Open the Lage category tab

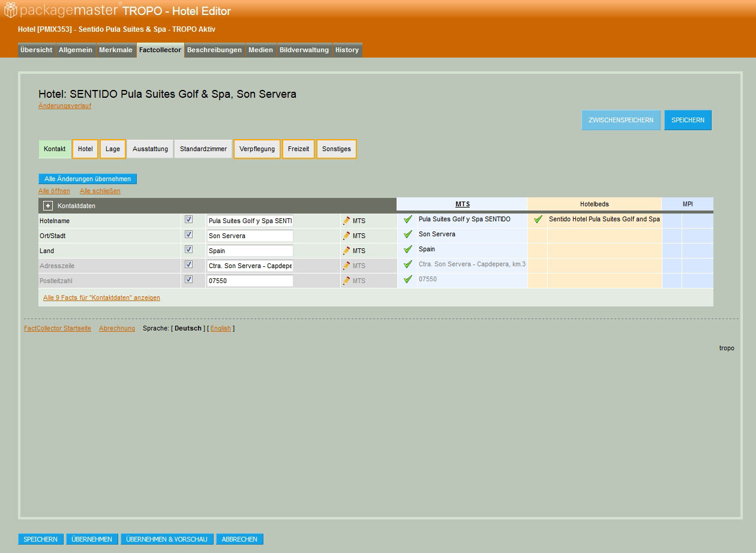point(113,149)
